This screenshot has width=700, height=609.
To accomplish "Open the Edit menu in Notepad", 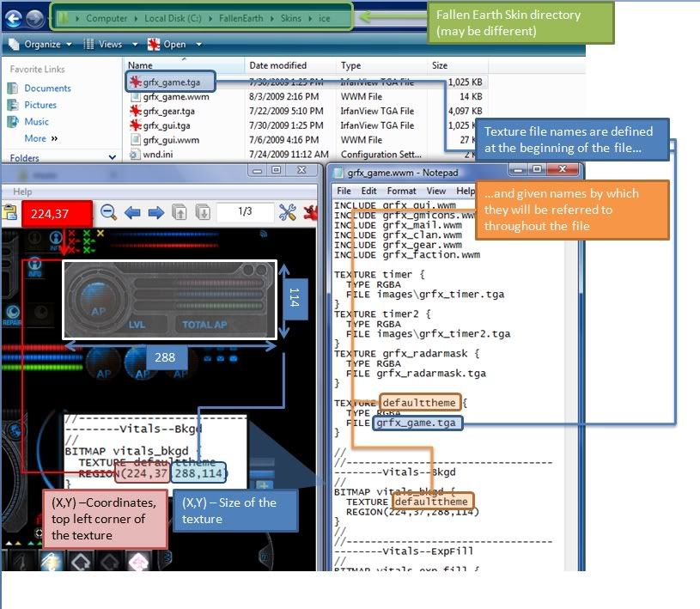I will click(368, 191).
